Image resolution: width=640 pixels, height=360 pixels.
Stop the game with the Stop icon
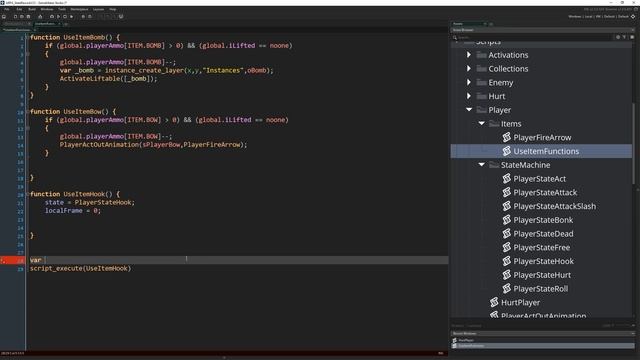(65, 17)
